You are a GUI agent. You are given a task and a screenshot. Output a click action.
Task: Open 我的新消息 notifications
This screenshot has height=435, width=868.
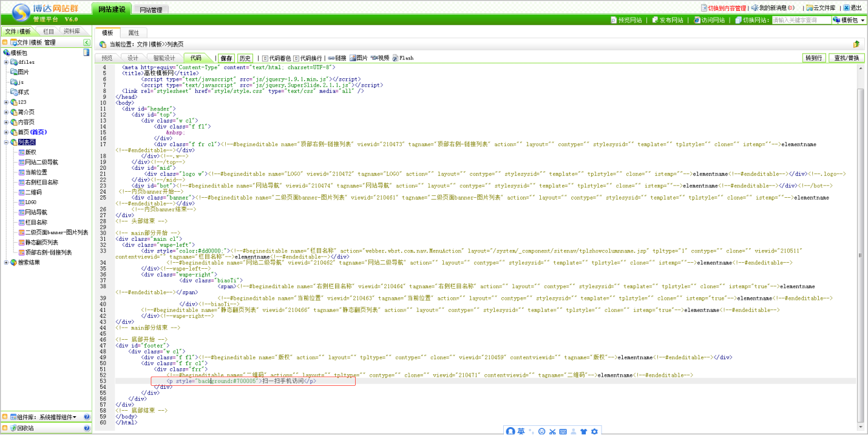(x=773, y=8)
